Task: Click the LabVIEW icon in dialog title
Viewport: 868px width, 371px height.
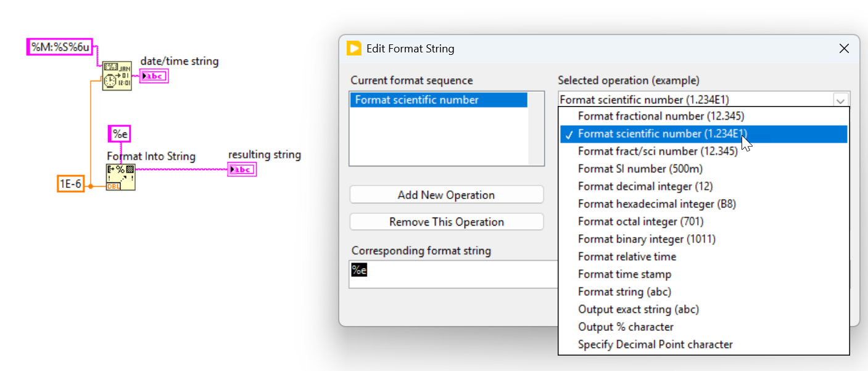Action: pos(354,48)
